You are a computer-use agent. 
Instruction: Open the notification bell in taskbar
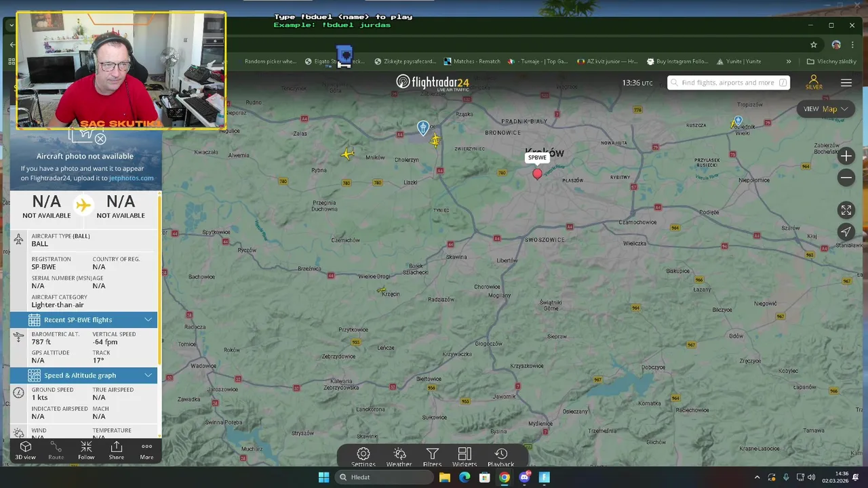855,477
